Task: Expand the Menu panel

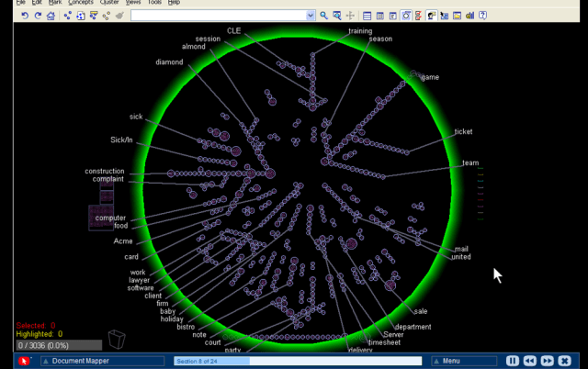Action: pyautogui.click(x=436, y=362)
